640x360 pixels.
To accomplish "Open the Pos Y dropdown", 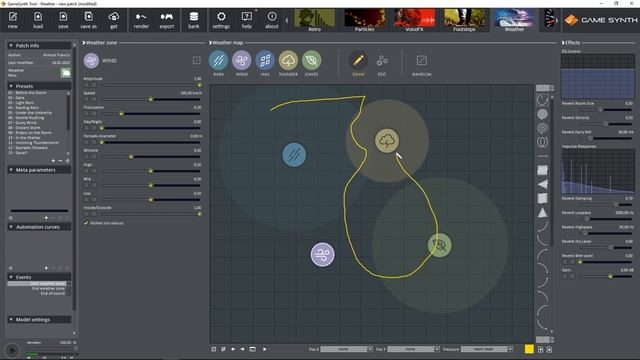I will [413, 349].
